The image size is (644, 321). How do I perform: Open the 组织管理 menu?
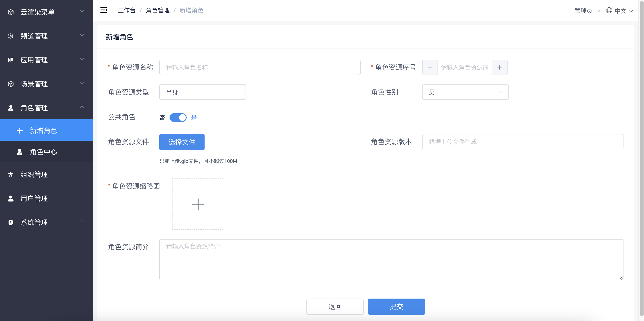(x=47, y=174)
